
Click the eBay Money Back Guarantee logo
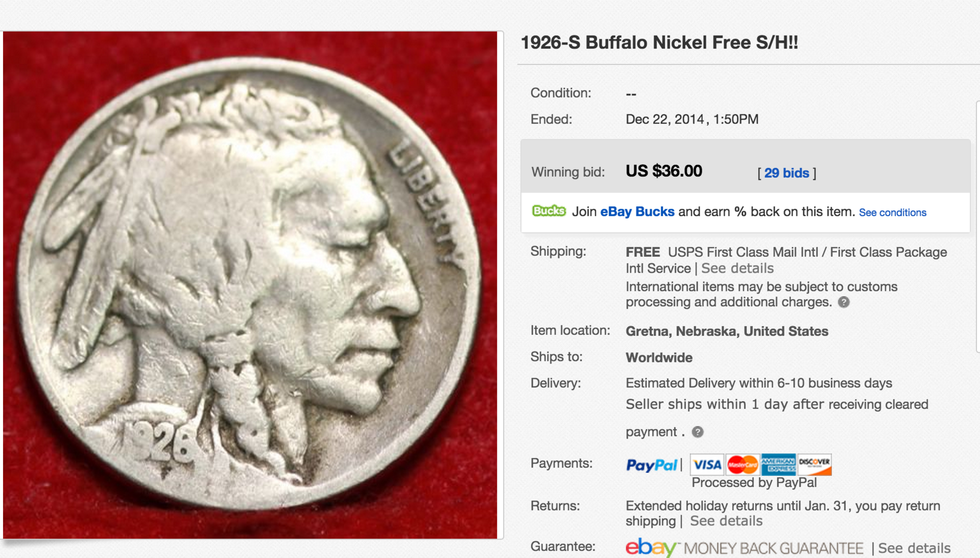744,548
